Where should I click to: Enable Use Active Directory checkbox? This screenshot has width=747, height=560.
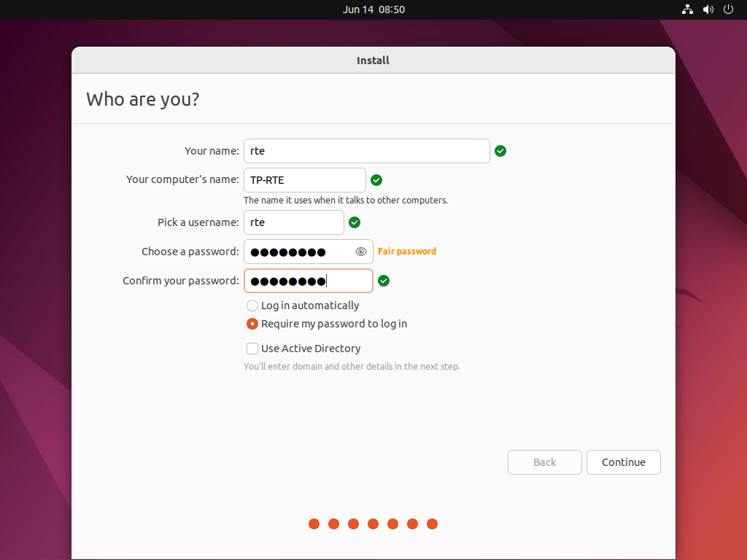[252, 349]
